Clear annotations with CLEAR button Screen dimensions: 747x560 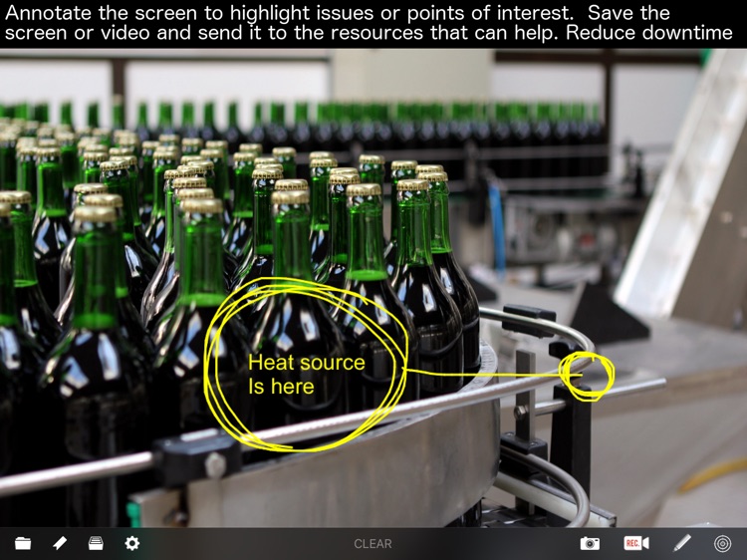pyautogui.click(x=373, y=544)
